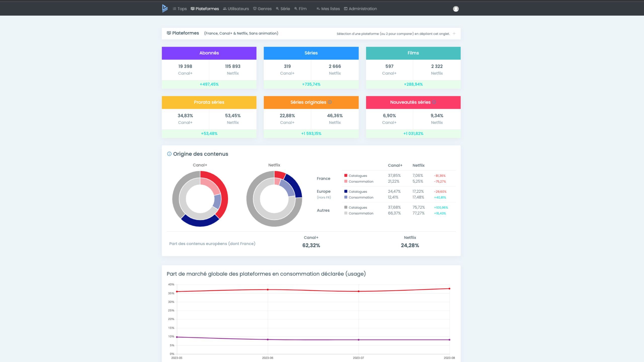This screenshot has height=362, width=644.
Task: Expand the Plateformes selection panel with plus
Action: (x=454, y=33)
